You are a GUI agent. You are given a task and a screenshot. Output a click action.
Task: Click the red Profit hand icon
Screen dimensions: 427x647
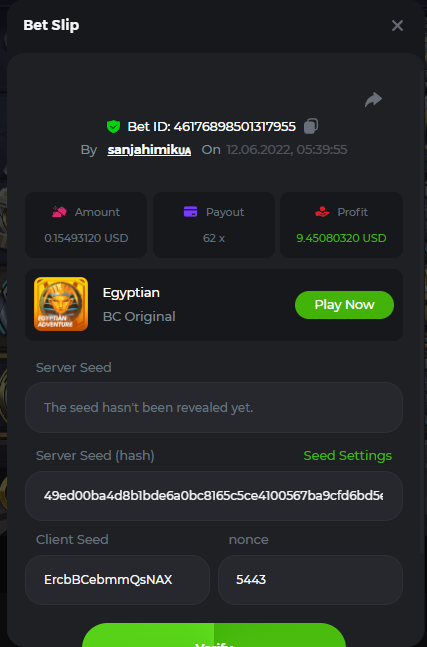coord(322,212)
